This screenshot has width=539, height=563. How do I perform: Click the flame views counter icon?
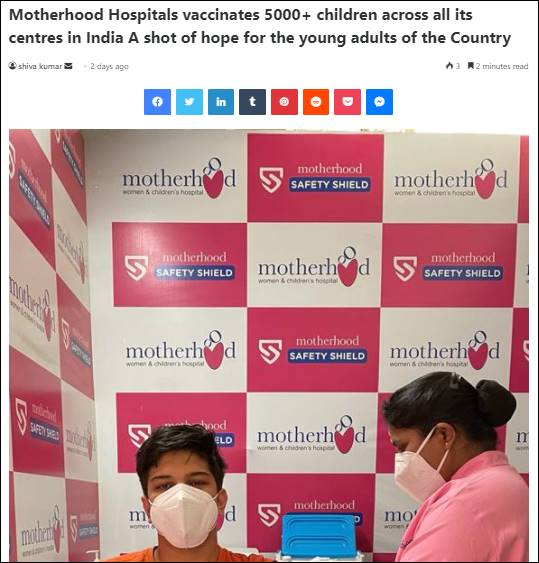[450, 66]
